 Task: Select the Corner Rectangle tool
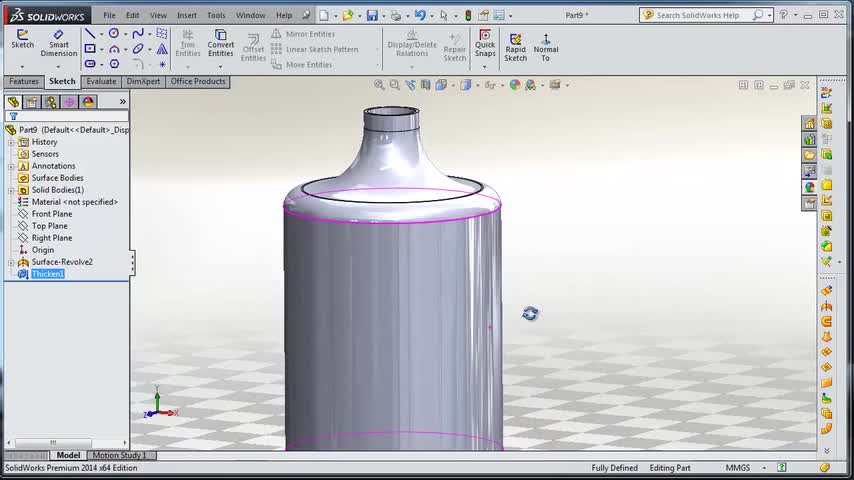pos(90,49)
